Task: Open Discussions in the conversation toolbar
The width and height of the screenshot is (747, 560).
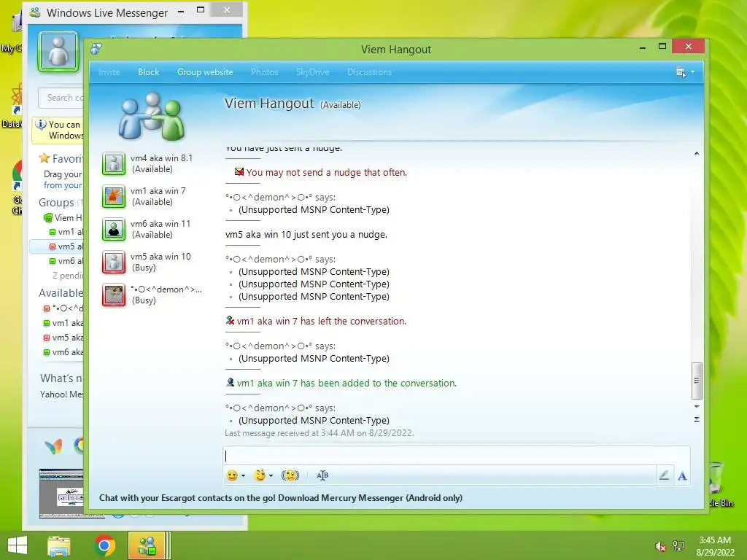Action: click(x=369, y=72)
